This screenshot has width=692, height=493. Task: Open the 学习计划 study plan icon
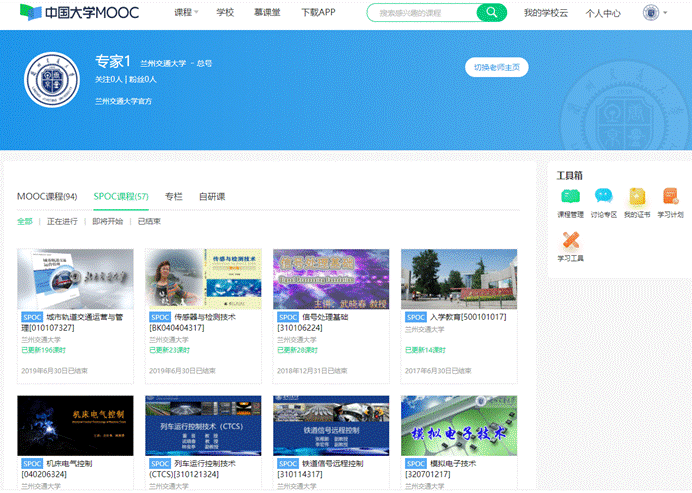tap(670, 197)
